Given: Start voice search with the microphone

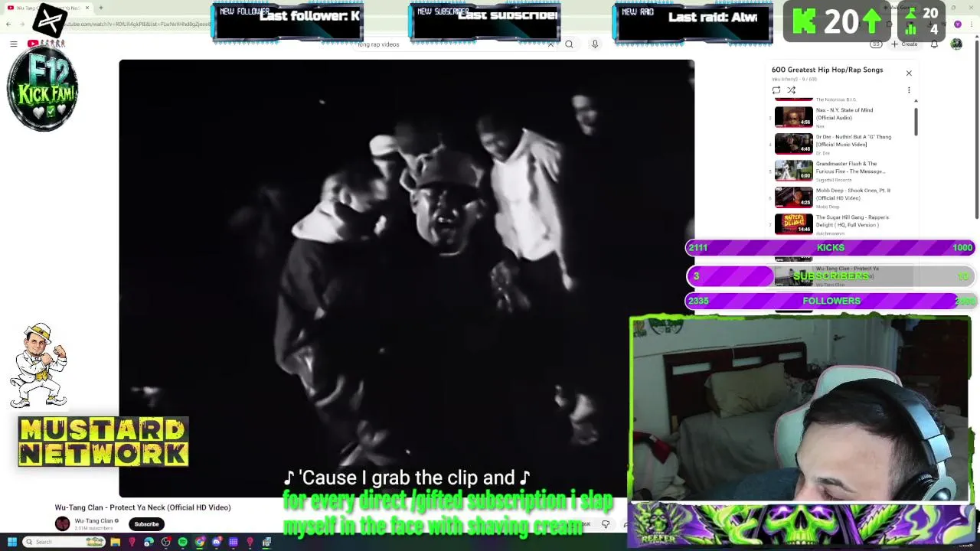Looking at the screenshot, I should tap(595, 44).
